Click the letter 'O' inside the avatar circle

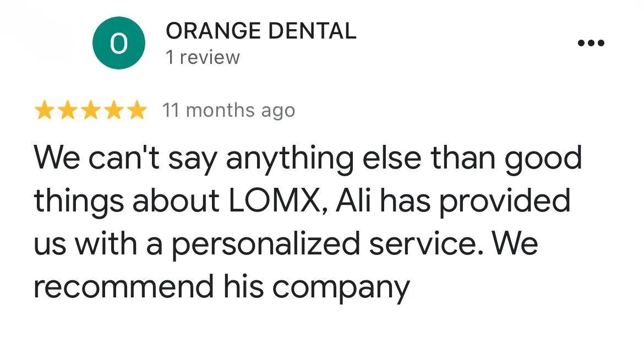(x=119, y=43)
